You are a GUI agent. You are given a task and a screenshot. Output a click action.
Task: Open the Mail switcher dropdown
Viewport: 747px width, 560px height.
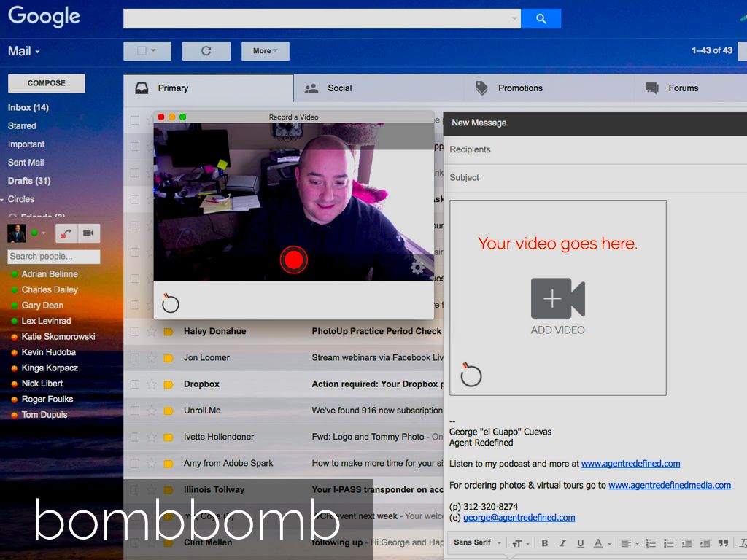point(23,51)
